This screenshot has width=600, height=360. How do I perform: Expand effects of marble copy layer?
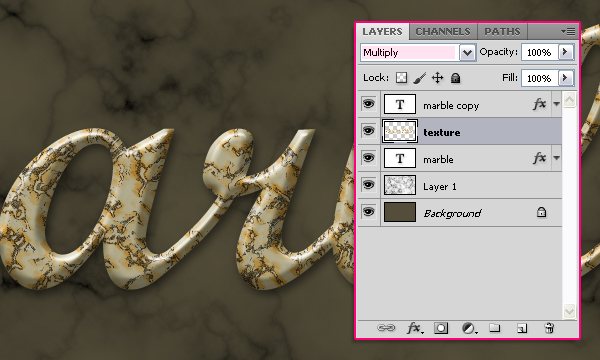click(556, 104)
